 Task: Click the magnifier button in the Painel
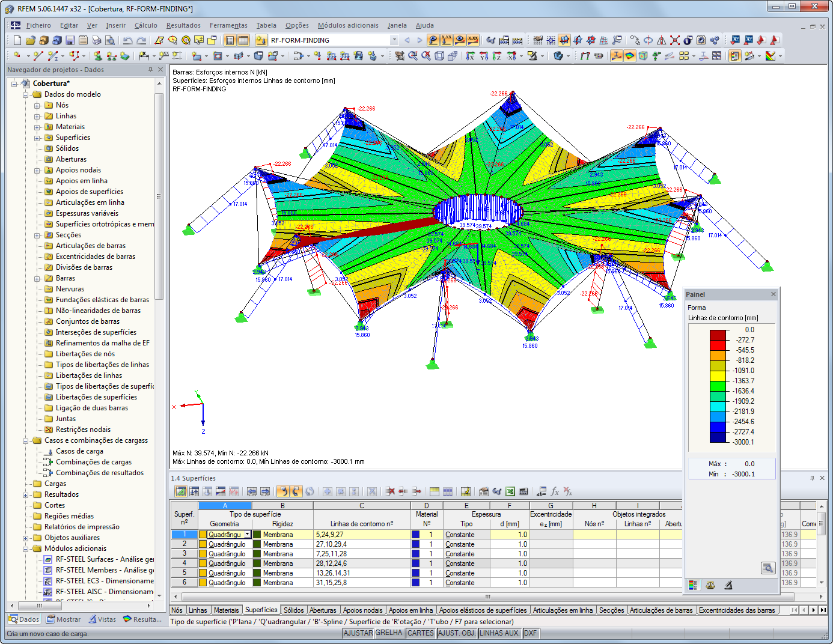(767, 568)
